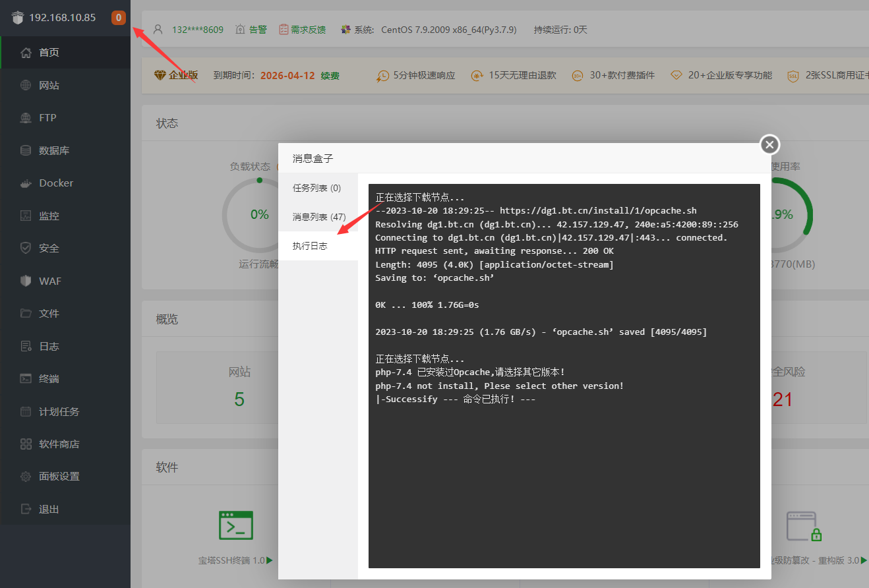
Task: Open 计划任务 in the sidebar
Action: click(x=65, y=411)
